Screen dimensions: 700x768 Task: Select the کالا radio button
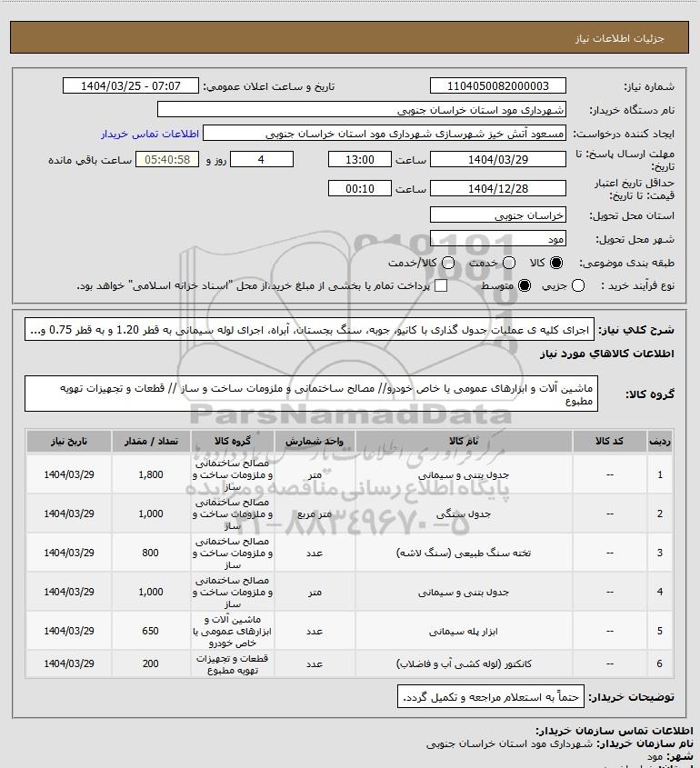556,263
